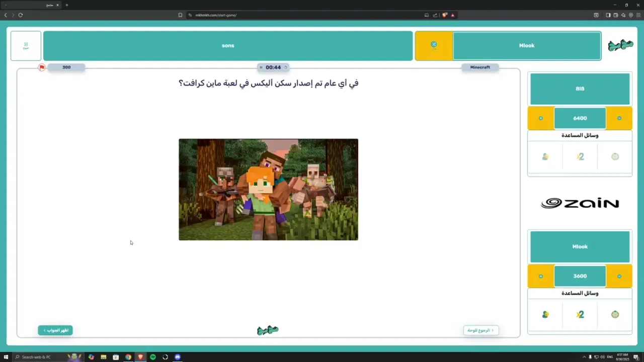
Task: Click the 300 points label
Action: click(x=66, y=67)
